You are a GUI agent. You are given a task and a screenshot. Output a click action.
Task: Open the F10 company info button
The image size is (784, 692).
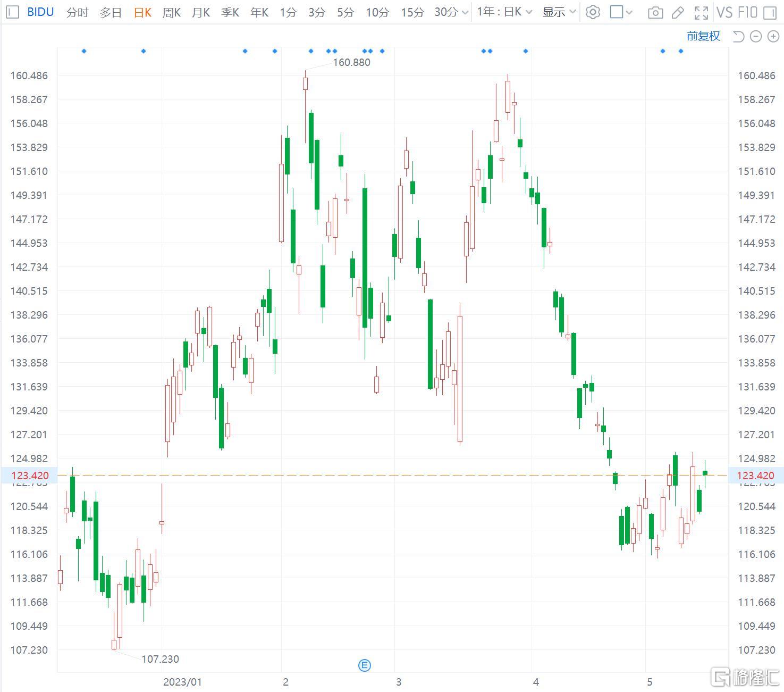click(747, 12)
